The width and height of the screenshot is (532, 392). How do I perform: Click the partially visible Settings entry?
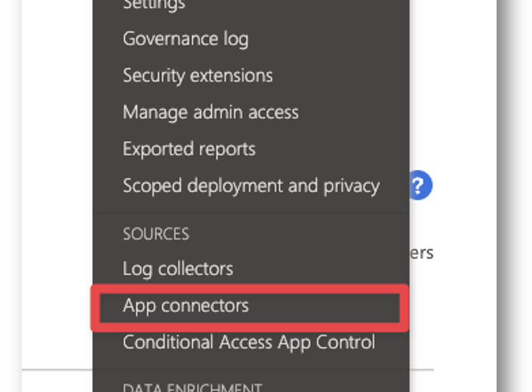(x=154, y=5)
